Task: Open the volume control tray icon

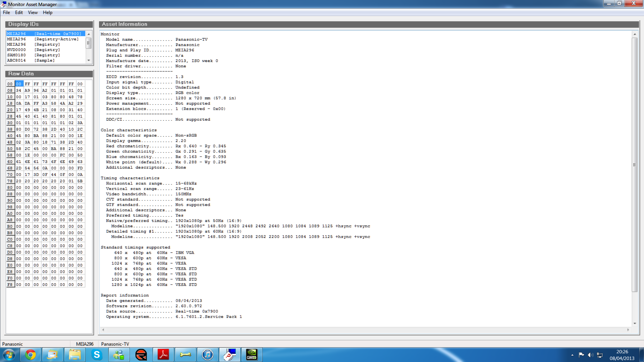Action: (590, 355)
